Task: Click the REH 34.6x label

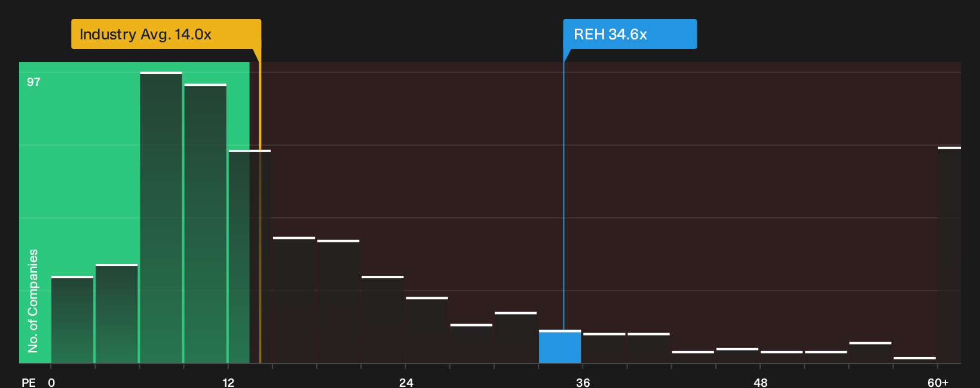Action: [x=630, y=34]
